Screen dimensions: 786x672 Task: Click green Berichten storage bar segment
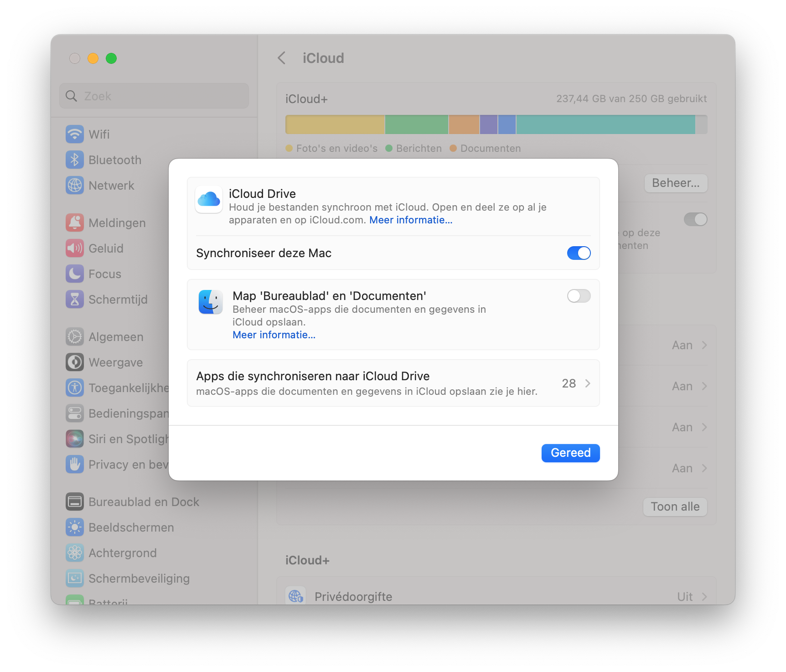(x=417, y=124)
